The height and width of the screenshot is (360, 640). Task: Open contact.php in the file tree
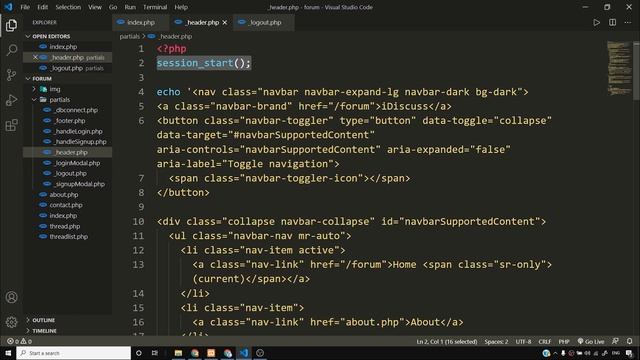(67, 205)
